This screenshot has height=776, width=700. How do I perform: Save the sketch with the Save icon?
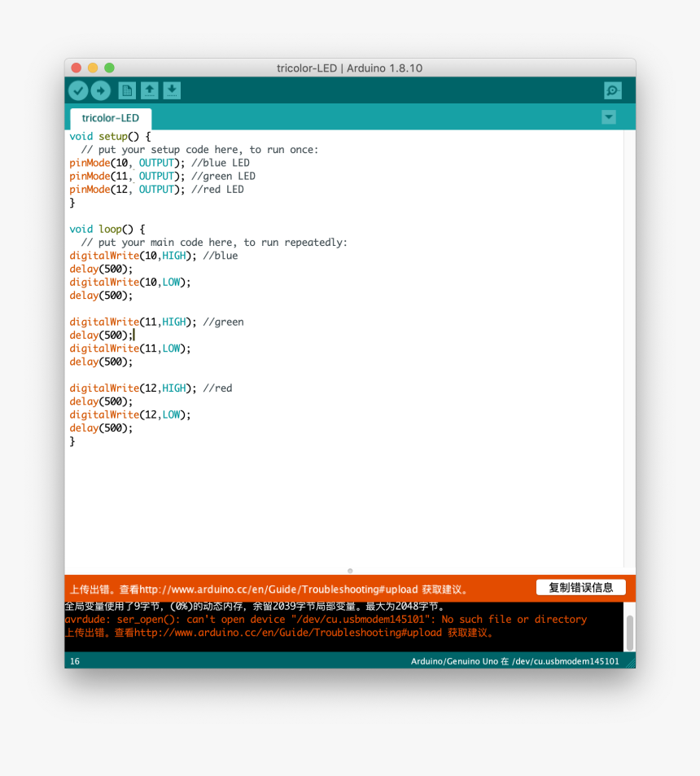[172, 91]
